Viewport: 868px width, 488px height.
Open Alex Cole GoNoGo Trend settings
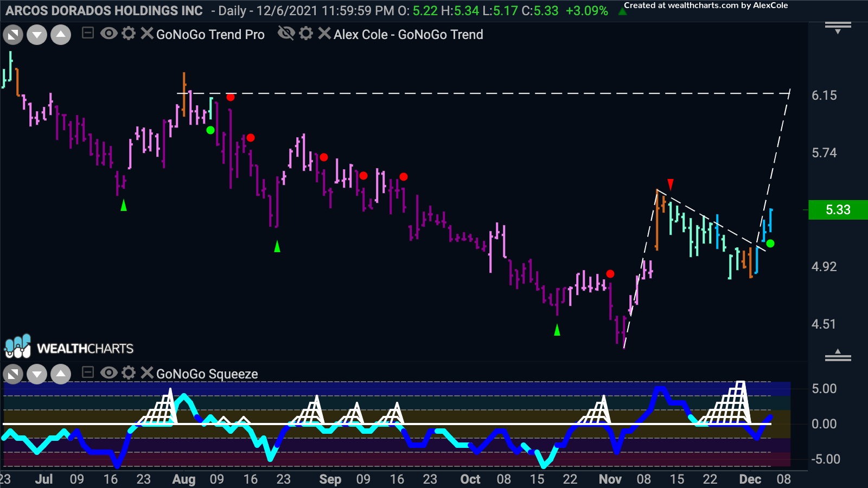coord(306,34)
